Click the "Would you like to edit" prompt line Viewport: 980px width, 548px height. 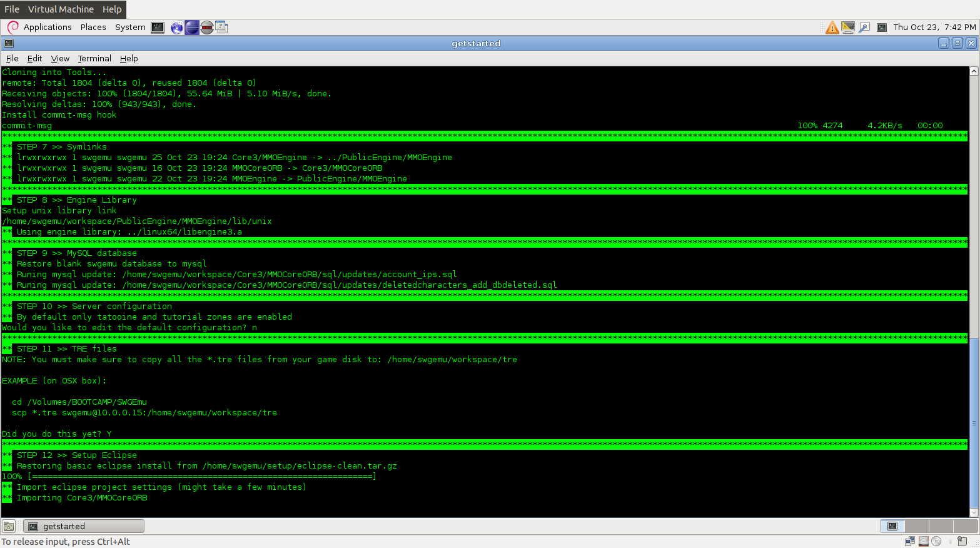pyautogui.click(x=129, y=328)
